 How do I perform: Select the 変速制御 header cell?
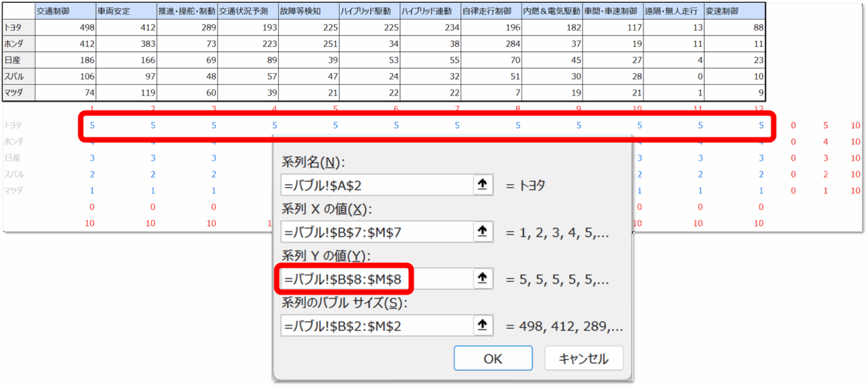tap(735, 11)
